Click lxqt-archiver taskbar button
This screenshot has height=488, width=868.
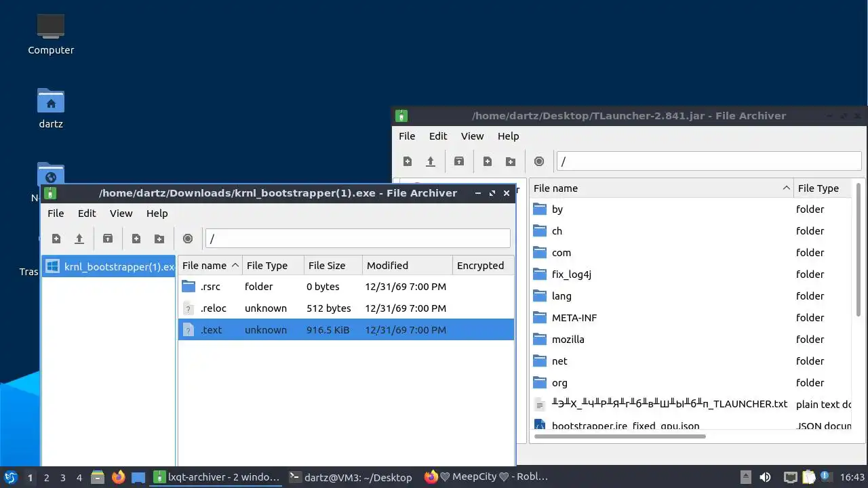(216, 477)
